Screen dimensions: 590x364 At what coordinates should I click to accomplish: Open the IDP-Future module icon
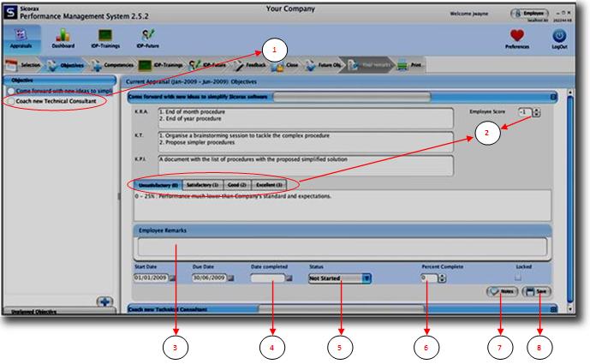(x=149, y=37)
